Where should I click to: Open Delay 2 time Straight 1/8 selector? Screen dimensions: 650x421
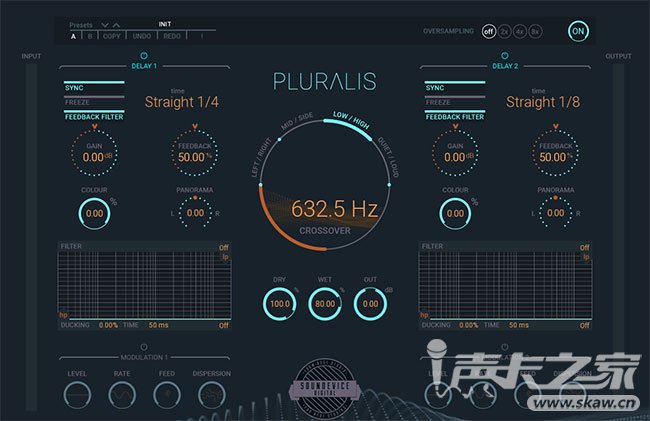point(543,102)
